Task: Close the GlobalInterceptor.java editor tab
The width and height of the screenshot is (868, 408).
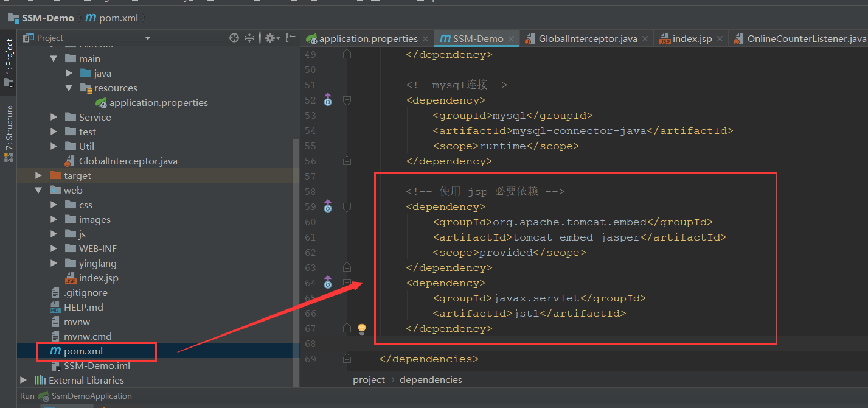Action: coord(645,39)
